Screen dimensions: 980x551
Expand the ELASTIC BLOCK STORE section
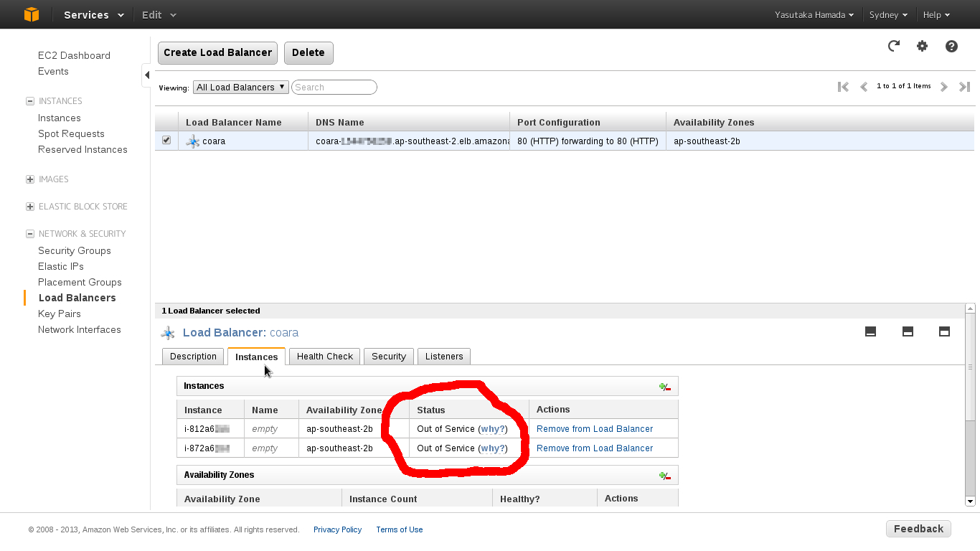(29, 207)
